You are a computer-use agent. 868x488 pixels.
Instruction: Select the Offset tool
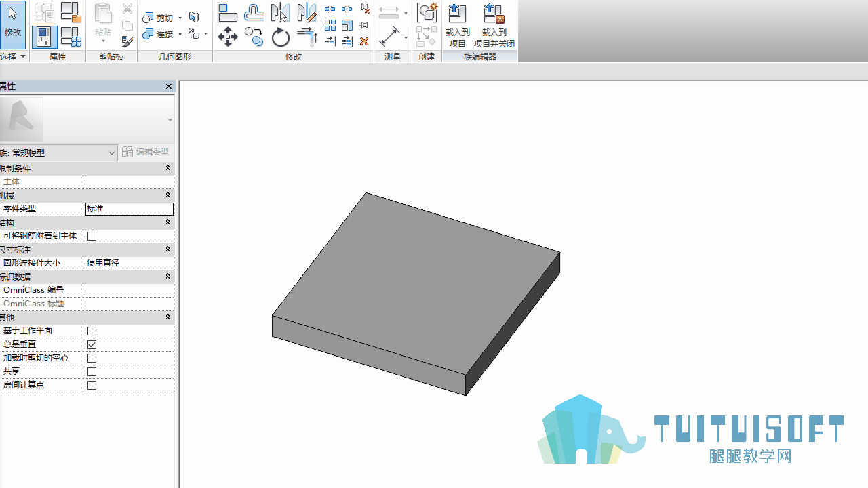point(254,13)
